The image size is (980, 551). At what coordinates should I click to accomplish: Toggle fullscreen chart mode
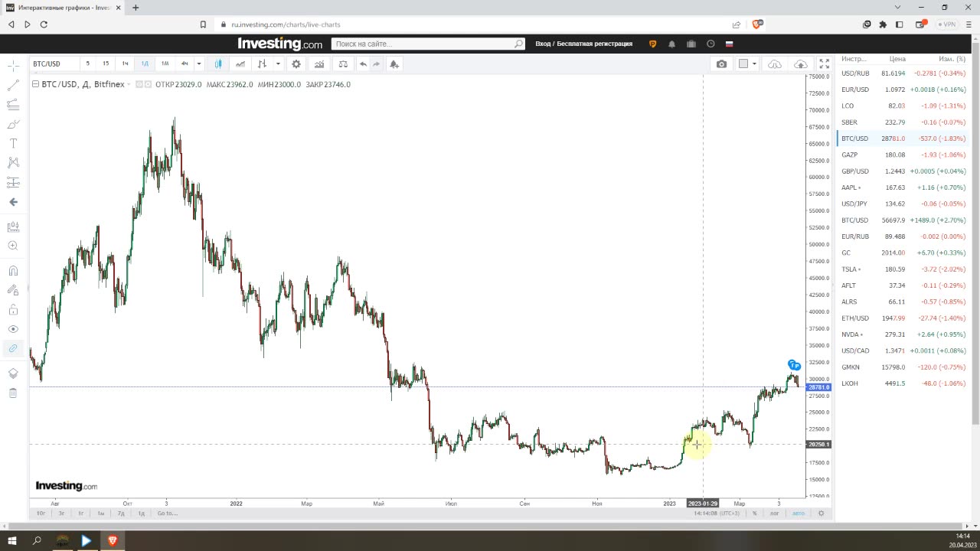pos(825,64)
